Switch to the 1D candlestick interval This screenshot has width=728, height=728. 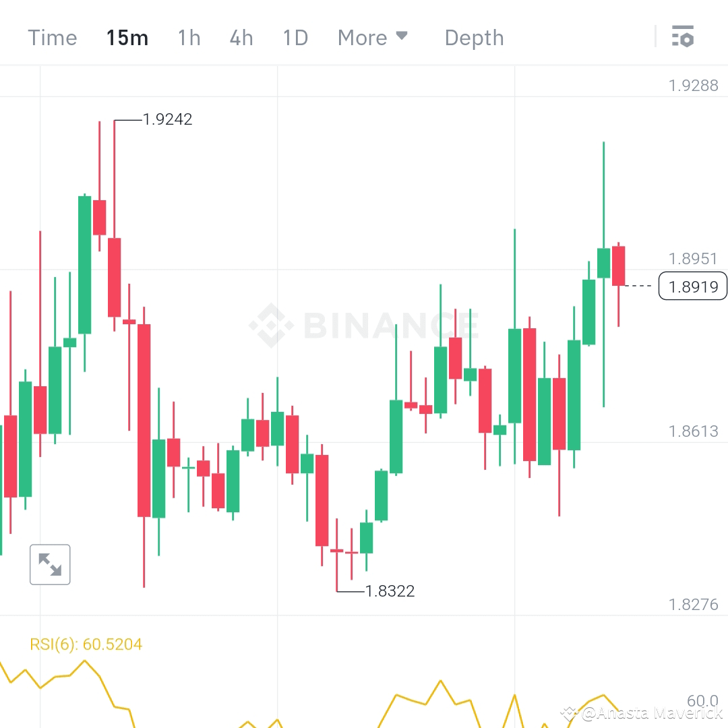point(295,38)
